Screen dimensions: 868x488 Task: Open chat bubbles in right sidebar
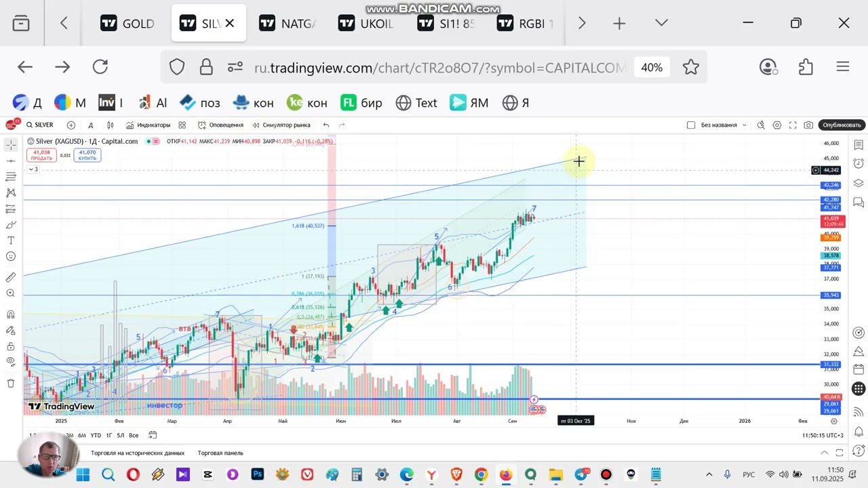tap(859, 202)
